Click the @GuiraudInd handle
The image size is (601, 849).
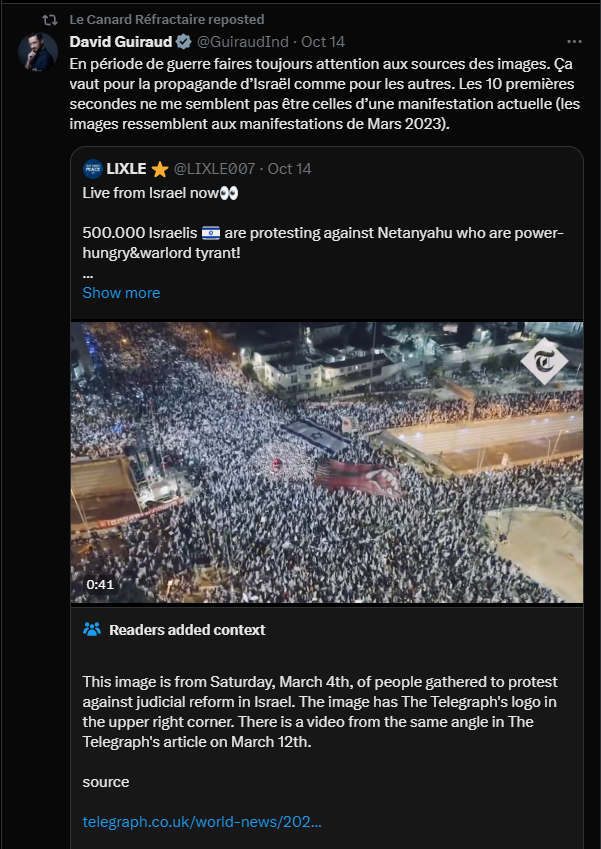tap(244, 42)
